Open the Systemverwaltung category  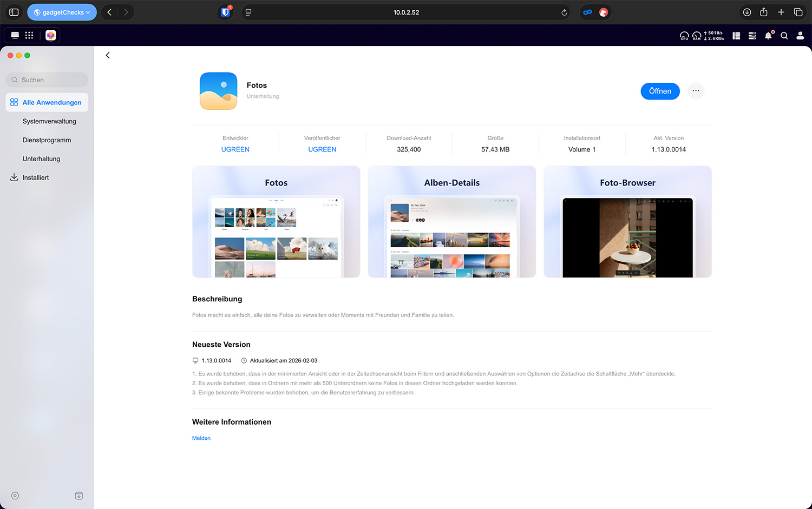49,121
